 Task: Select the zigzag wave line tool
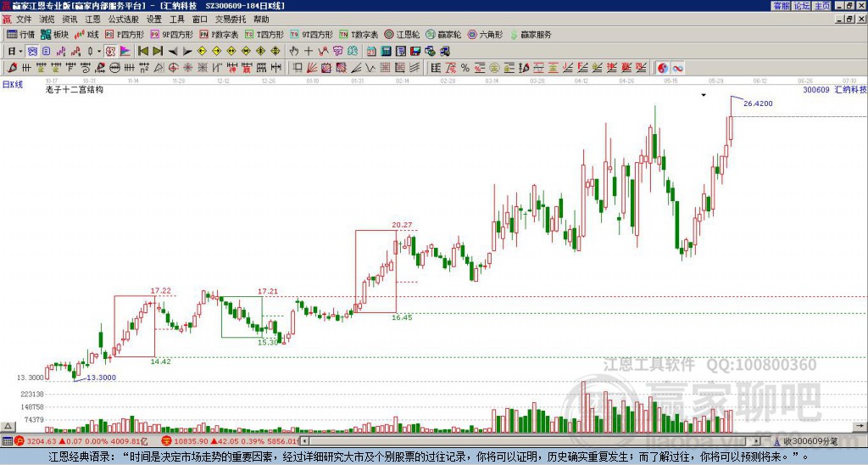pos(370,68)
